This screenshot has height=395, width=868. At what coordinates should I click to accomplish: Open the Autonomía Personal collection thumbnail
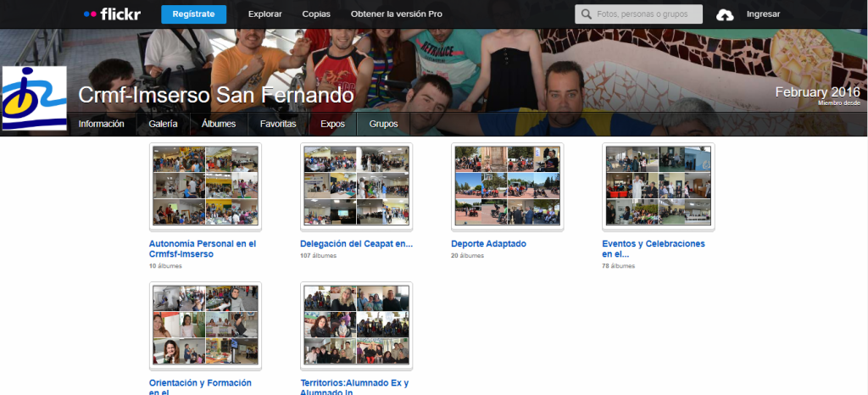(x=205, y=186)
